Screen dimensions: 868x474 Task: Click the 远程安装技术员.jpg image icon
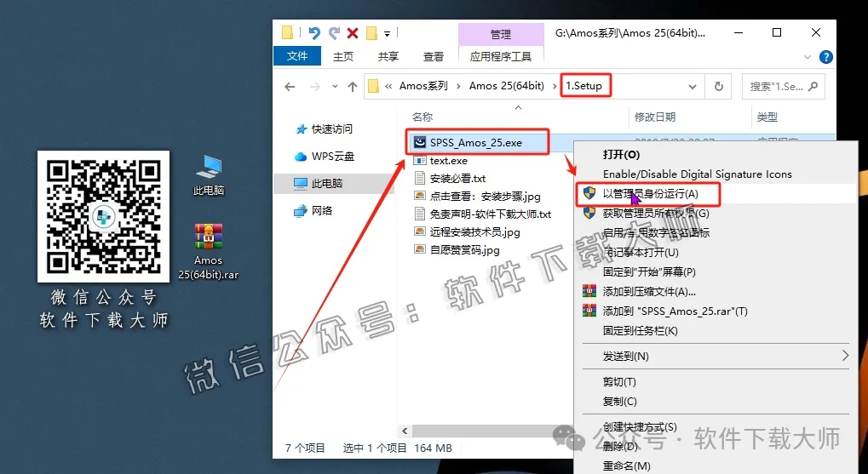420,231
